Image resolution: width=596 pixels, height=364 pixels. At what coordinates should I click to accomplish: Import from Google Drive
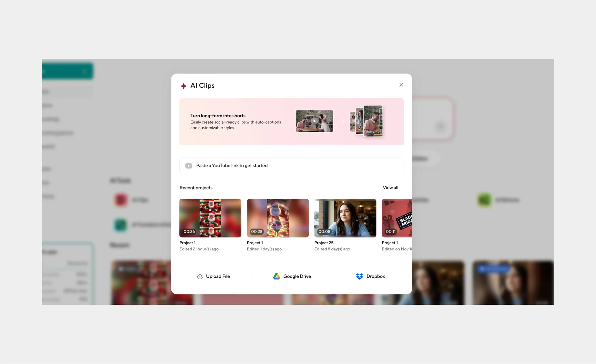[297, 276]
